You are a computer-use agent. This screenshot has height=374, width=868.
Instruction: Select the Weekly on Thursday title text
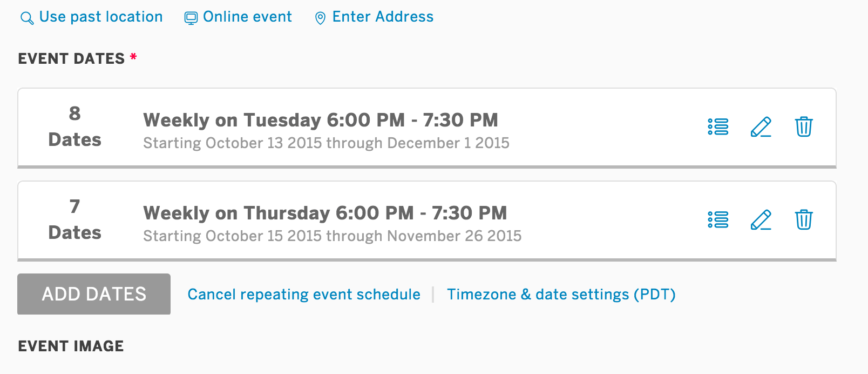325,213
